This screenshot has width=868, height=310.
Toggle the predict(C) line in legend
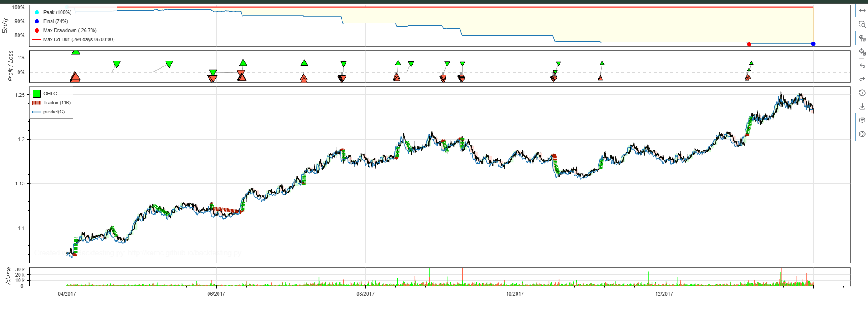(49, 112)
